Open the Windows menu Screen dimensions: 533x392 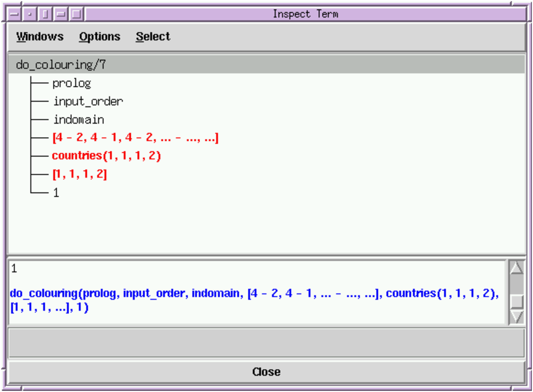point(40,37)
